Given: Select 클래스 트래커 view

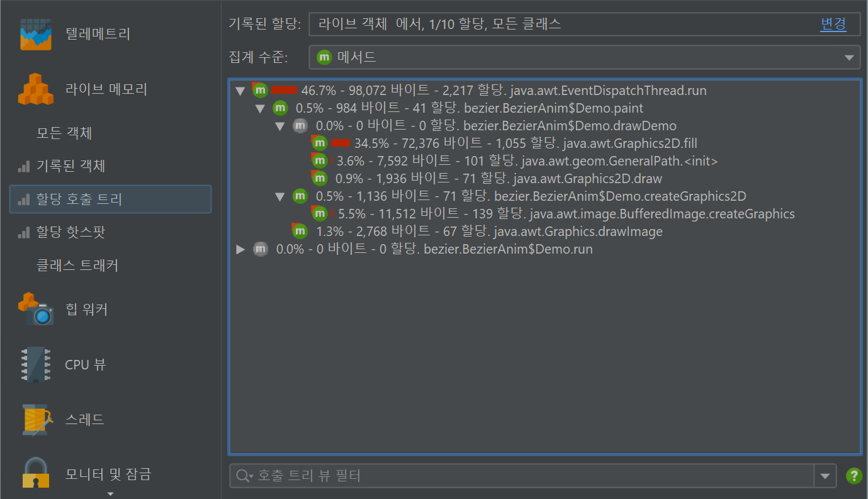Looking at the screenshot, I should (x=77, y=266).
